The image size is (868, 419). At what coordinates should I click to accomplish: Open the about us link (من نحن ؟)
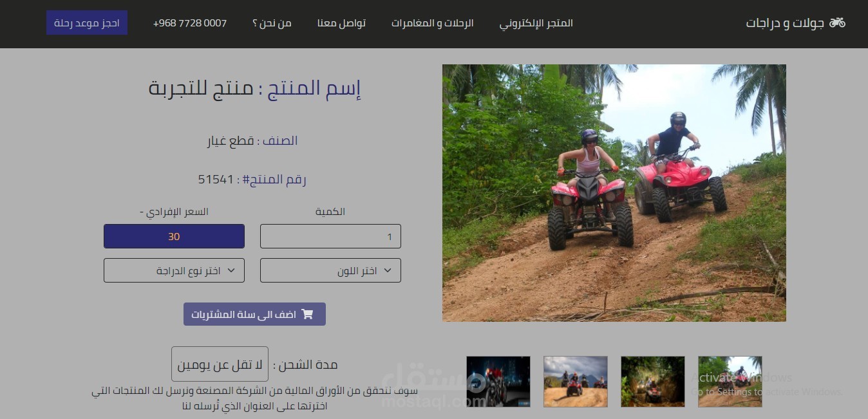point(272,23)
